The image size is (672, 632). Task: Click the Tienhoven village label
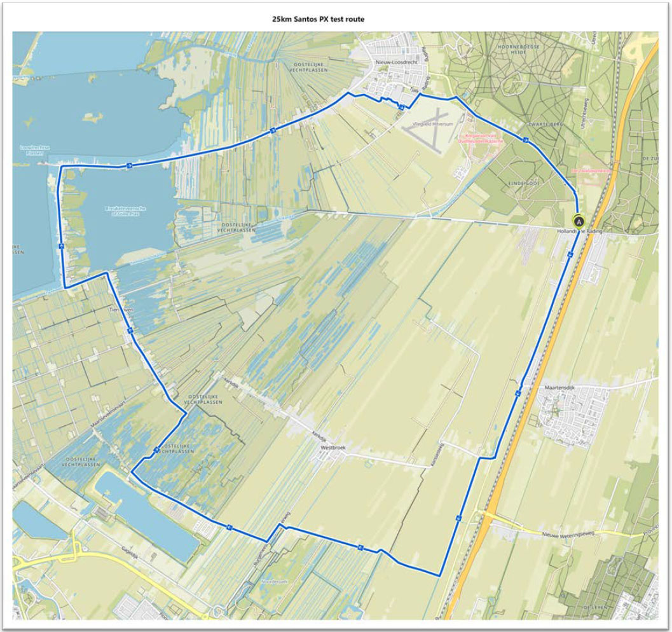[121, 310]
